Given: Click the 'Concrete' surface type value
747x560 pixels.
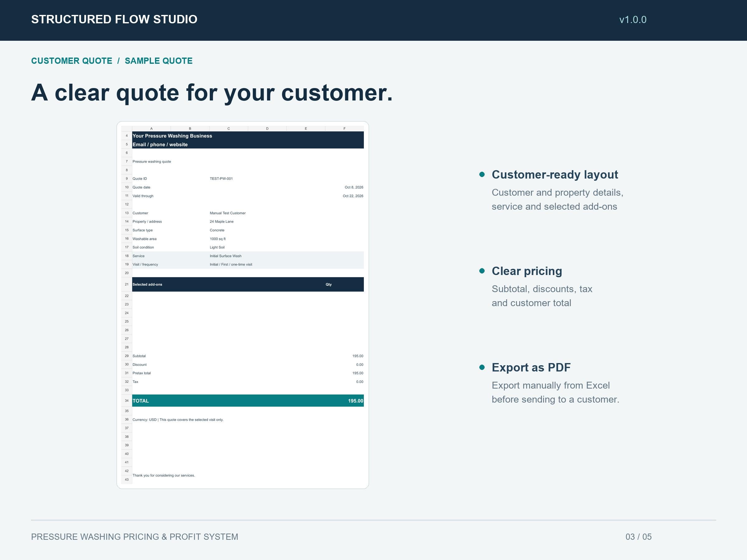Looking at the screenshot, I should 217,230.
